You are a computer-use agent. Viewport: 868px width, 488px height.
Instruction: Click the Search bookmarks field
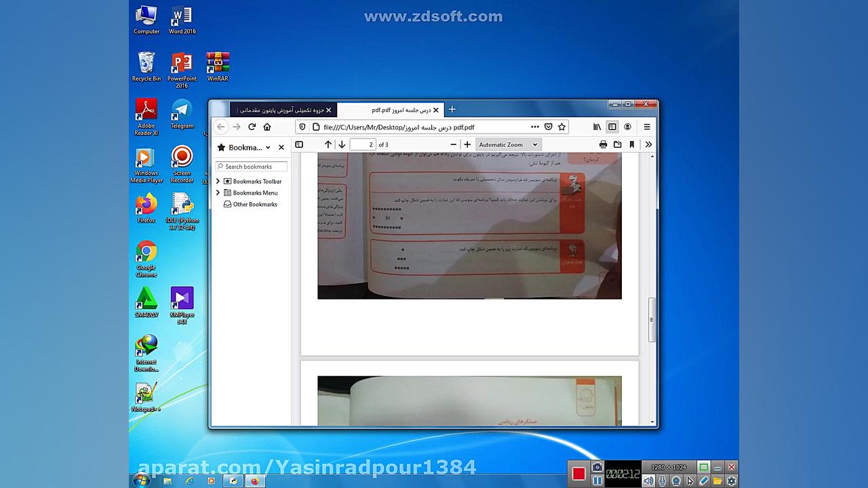[252, 167]
